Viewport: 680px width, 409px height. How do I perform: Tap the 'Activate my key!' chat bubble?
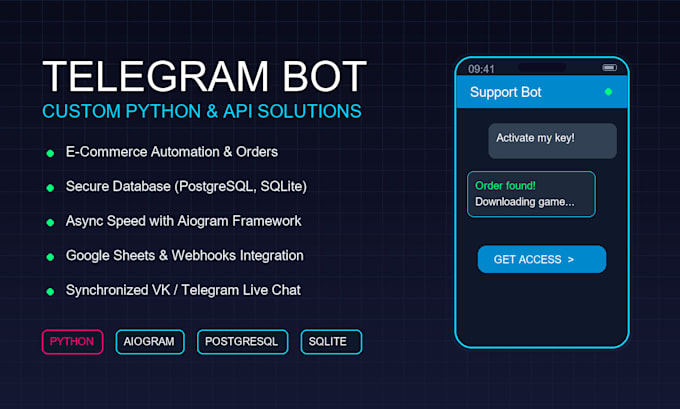(x=552, y=141)
